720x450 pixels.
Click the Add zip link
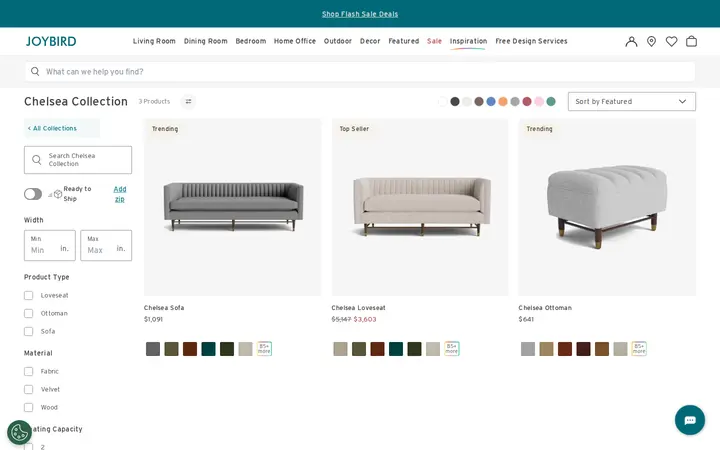pos(119,194)
